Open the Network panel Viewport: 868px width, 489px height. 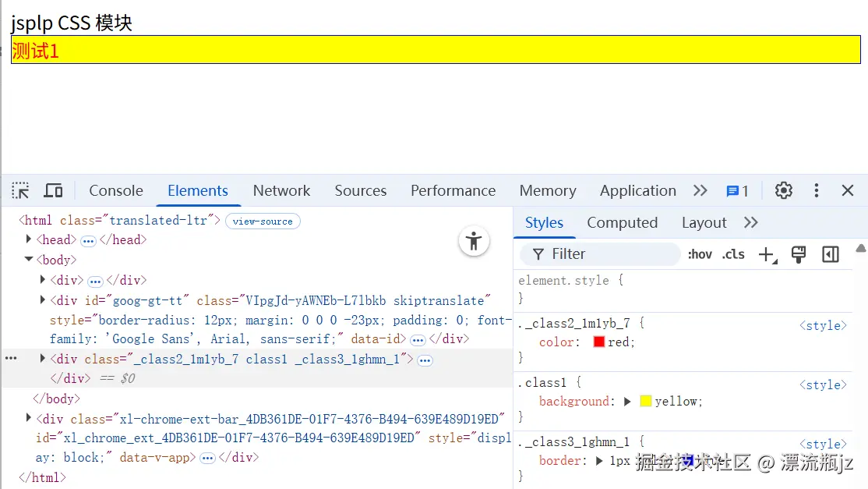click(281, 190)
